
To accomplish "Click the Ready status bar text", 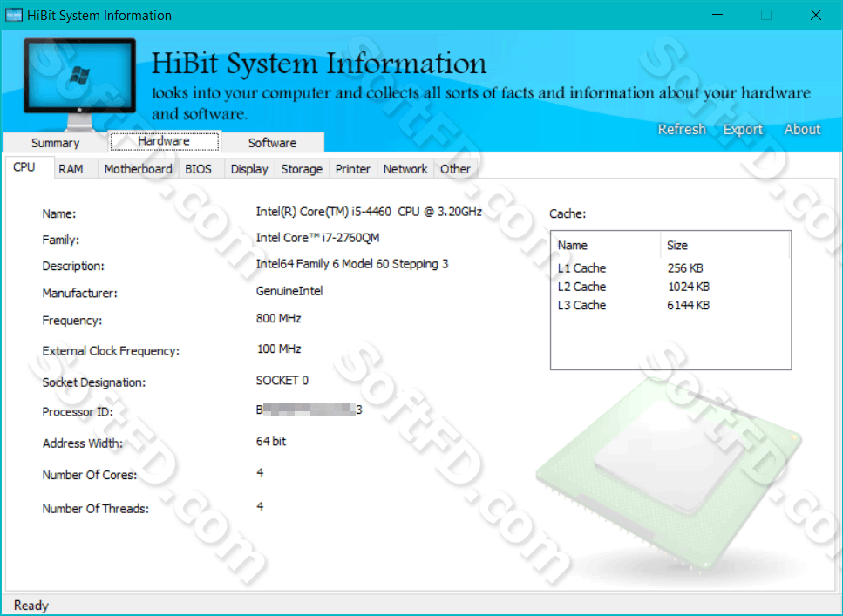I will 31,606.
